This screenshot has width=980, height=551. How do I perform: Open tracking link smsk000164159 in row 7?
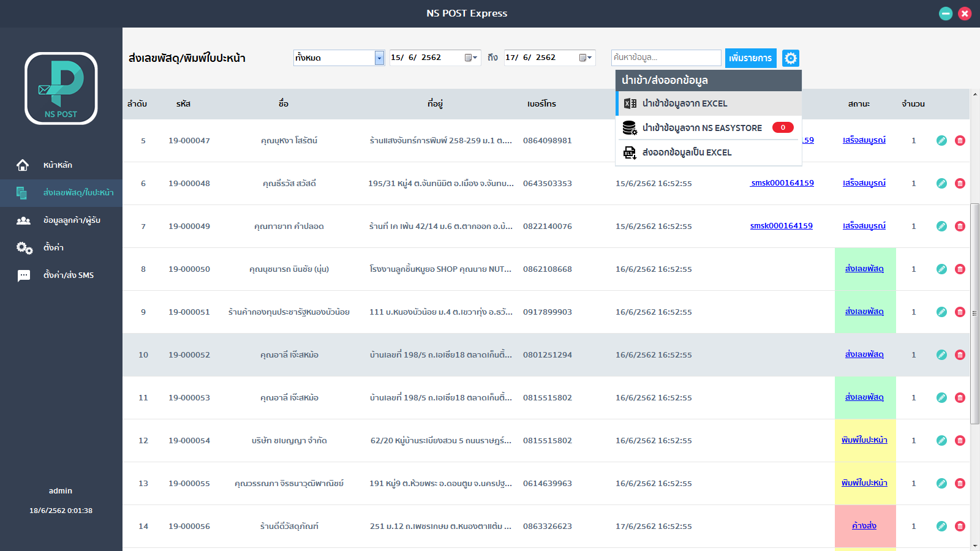782,226
